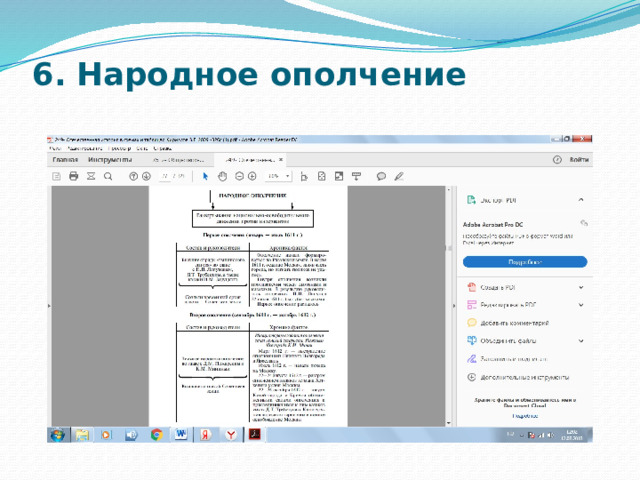
Task: Click the Редактировать PDF tool icon
Action: pos(471,305)
